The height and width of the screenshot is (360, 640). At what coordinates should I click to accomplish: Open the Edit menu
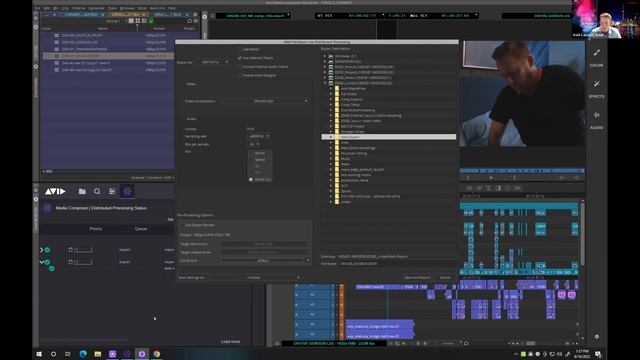coord(47,8)
